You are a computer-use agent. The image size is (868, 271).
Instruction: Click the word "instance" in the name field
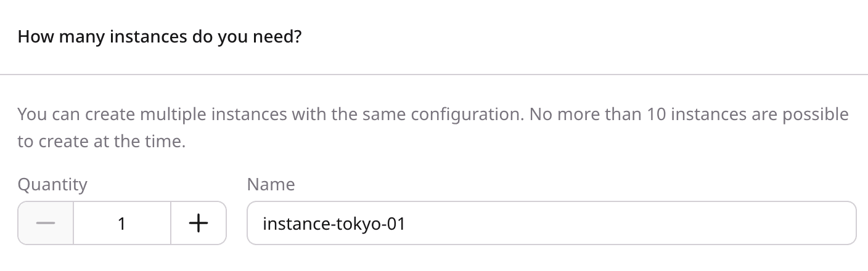(x=295, y=223)
